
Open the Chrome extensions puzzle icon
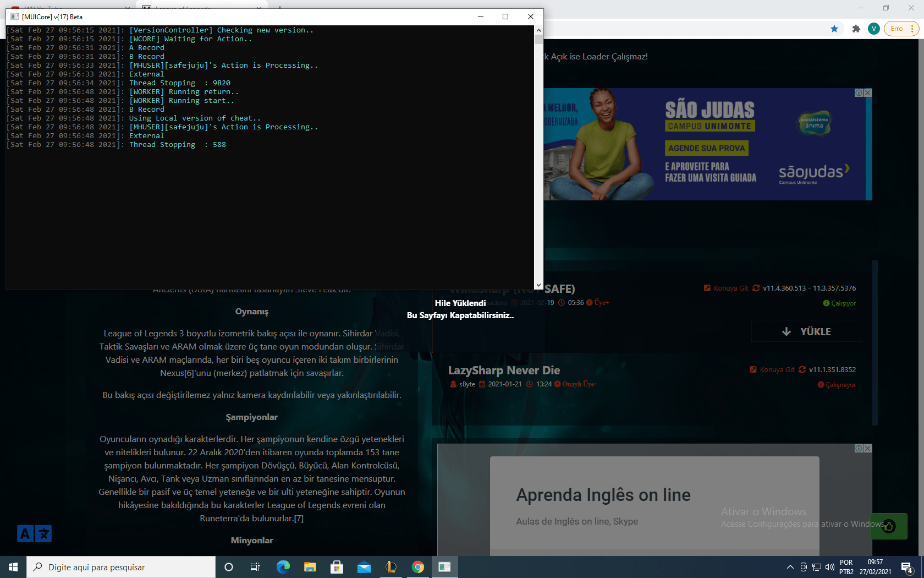coord(856,29)
